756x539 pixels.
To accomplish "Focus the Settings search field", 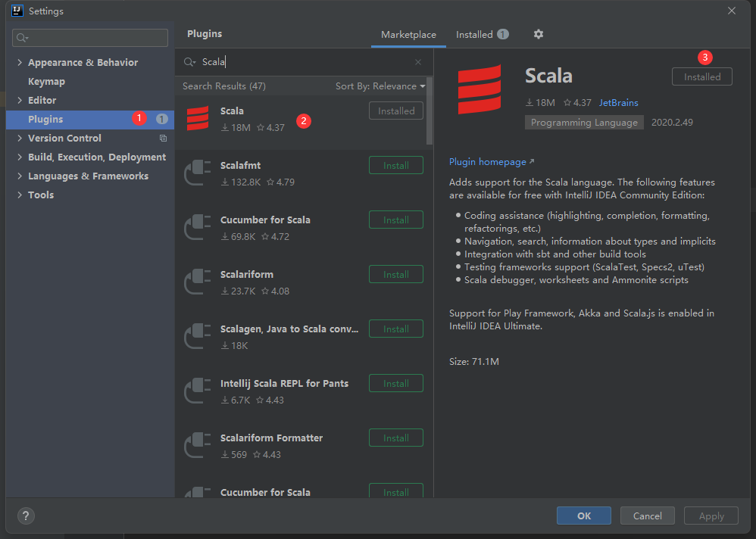I will click(x=90, y=38).
